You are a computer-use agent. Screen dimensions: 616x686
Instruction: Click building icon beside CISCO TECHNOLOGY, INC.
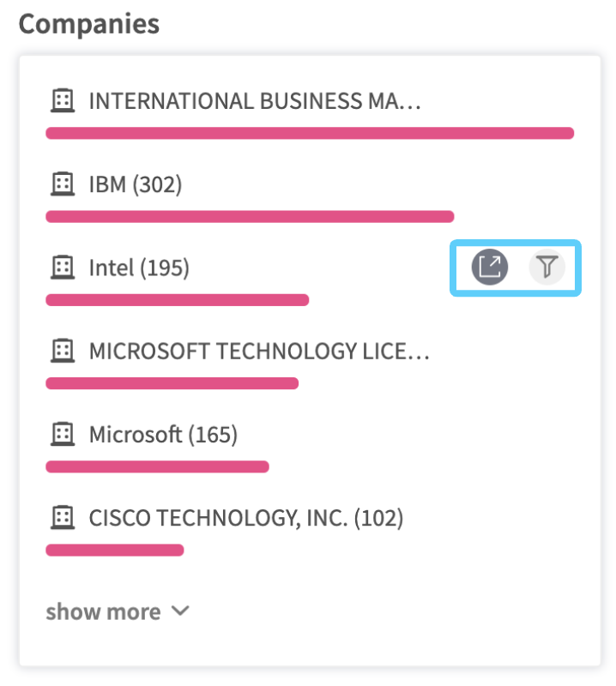pyautogui.click(x=61, y=518)
